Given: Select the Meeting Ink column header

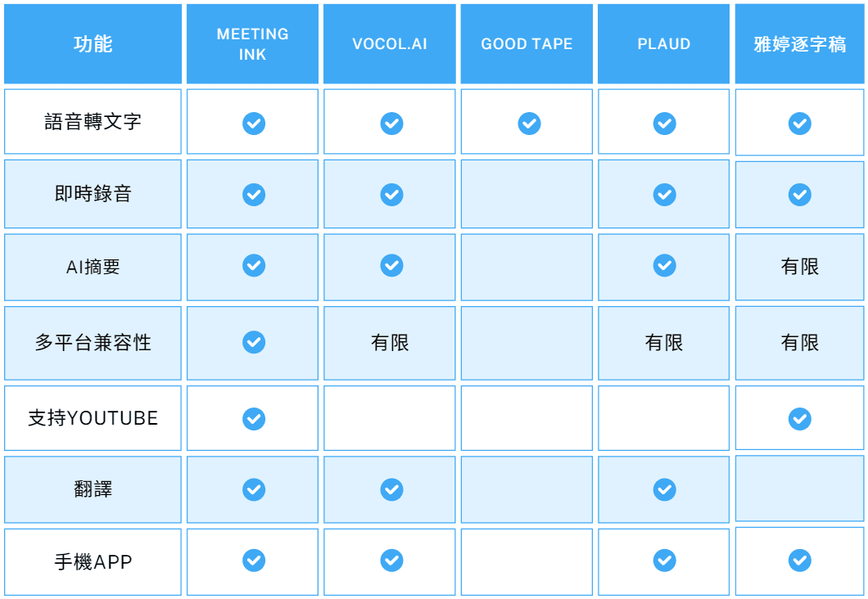Looking at the screenshot, I should pos(252,44).
